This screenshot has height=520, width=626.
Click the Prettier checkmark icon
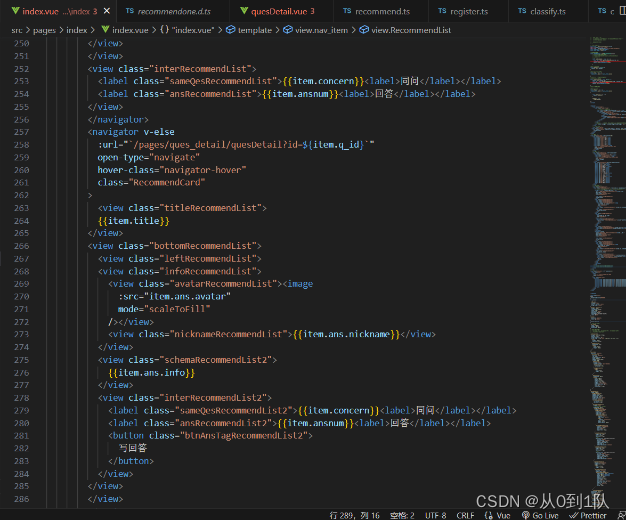tap(573, 515)
